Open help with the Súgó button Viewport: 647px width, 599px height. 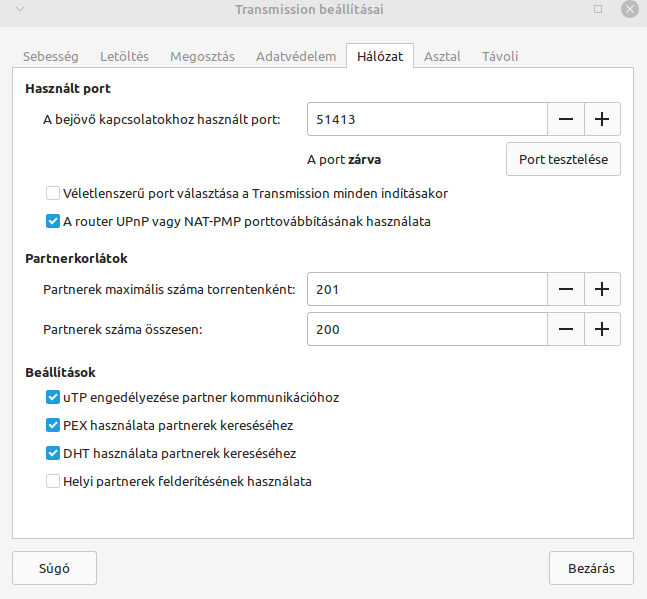click(x=54, y=568)
